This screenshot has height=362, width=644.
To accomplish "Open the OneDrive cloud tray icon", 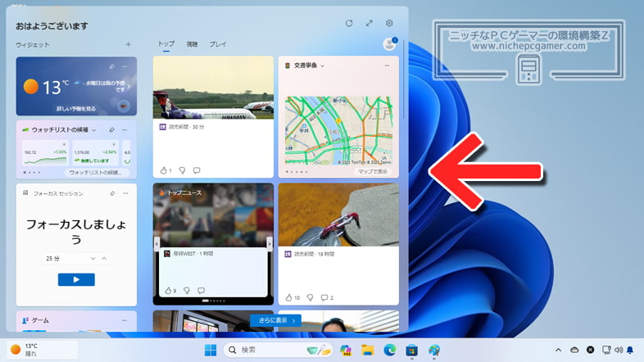I will [574, 350].
